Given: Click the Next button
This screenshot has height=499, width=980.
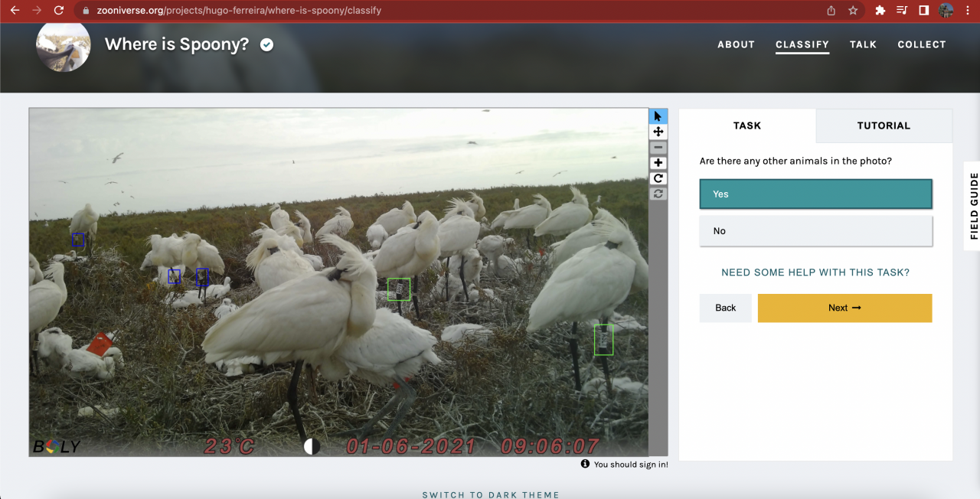Looking at the screenshot, I should click(844, 308).
